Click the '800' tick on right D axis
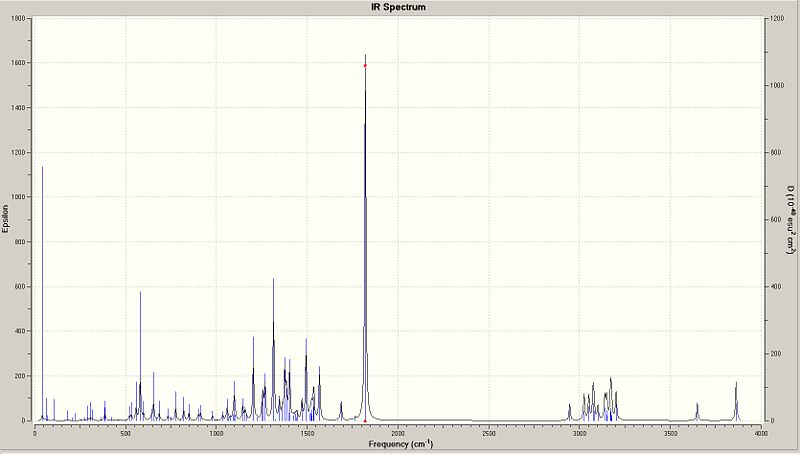This screenshot has height=454, width=800. [x=776, y=153]
